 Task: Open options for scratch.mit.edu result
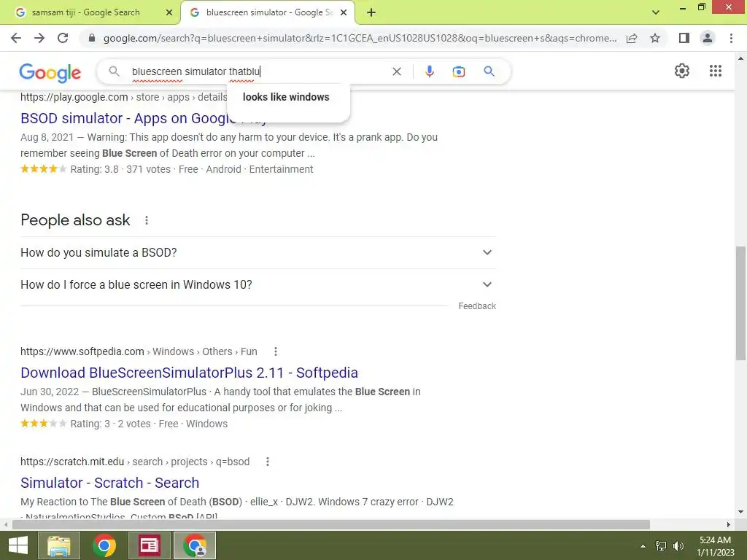pos(268,462)
